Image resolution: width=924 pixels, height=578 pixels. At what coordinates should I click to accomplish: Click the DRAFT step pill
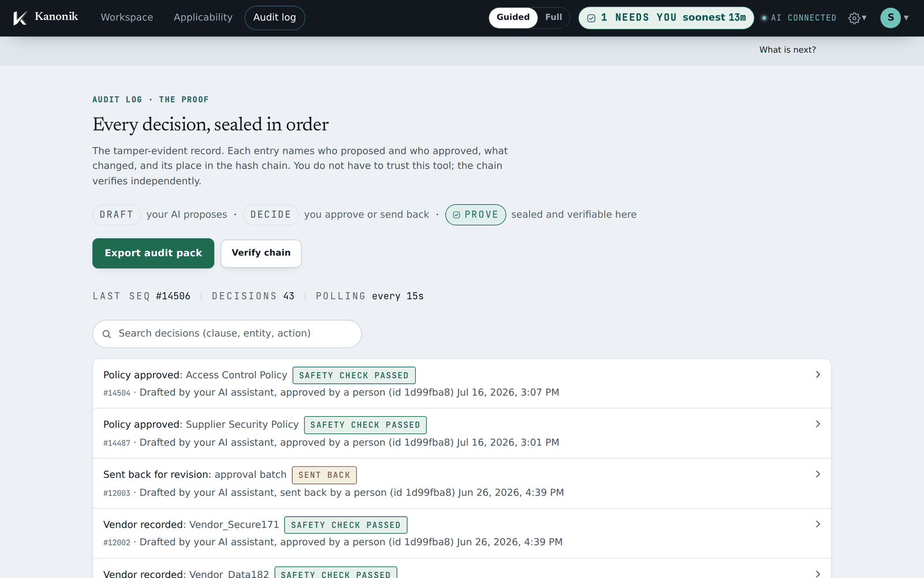point(117,214)
